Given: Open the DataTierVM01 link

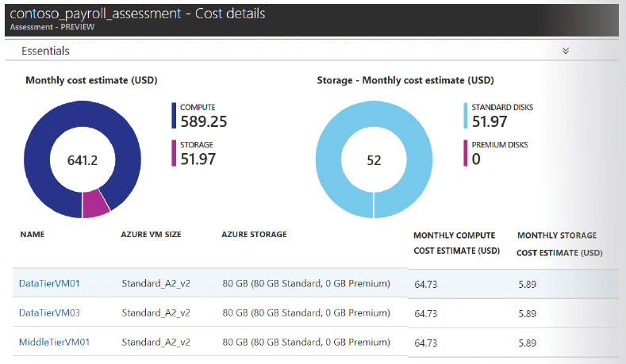Looking at the screenshot, I should 49,283.
